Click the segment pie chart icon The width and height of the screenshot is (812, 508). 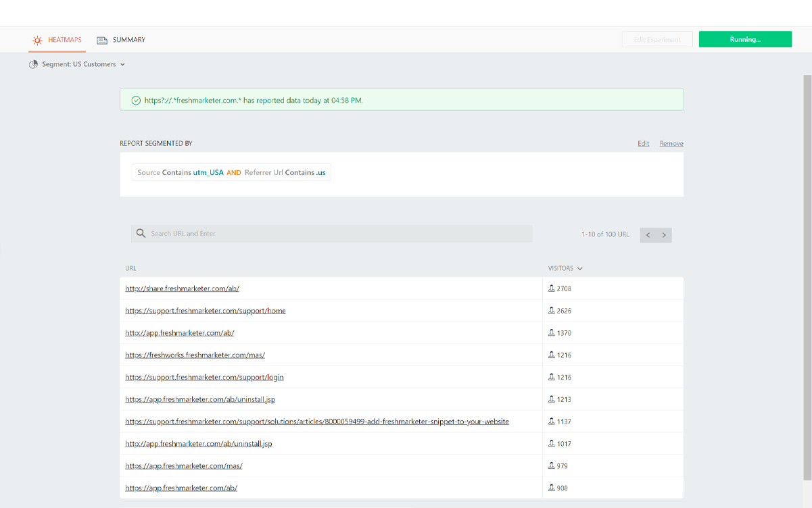click(x=33, y=65)
